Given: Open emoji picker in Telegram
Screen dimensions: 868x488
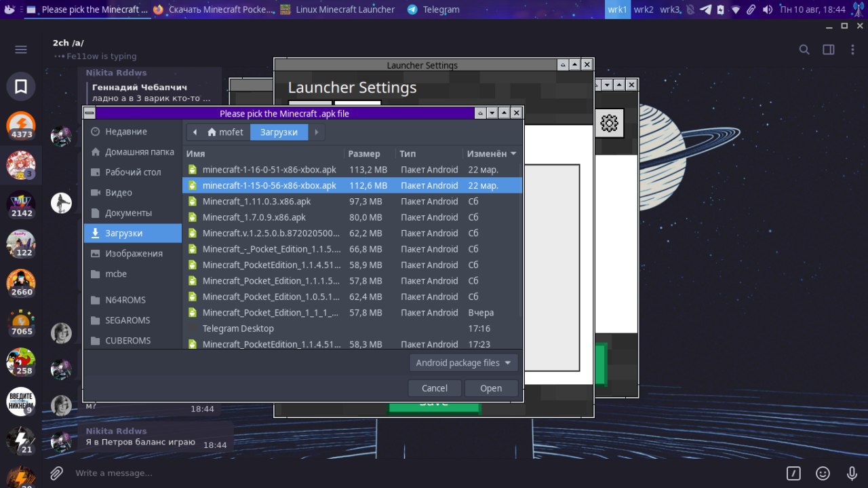Looking at the screenshot, I should click(x=823, y=473).
